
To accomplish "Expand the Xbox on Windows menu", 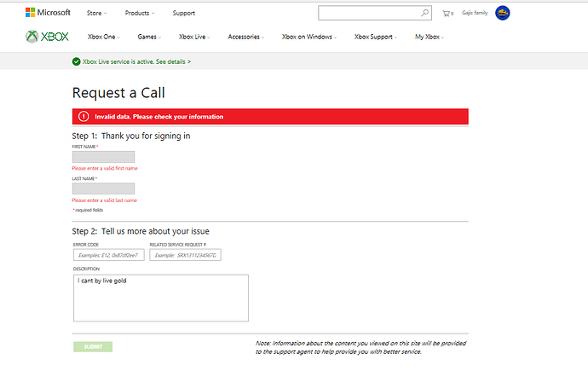I will (x=309, y=37).
